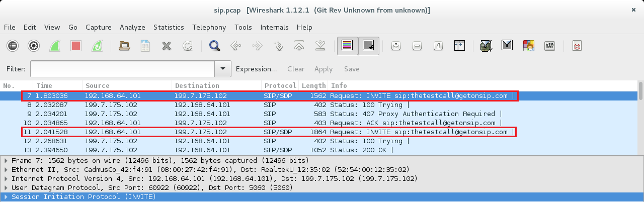This screenshot has width=644, height=202.
Task: Open a capture file folder icon
Action: point(124,46)
